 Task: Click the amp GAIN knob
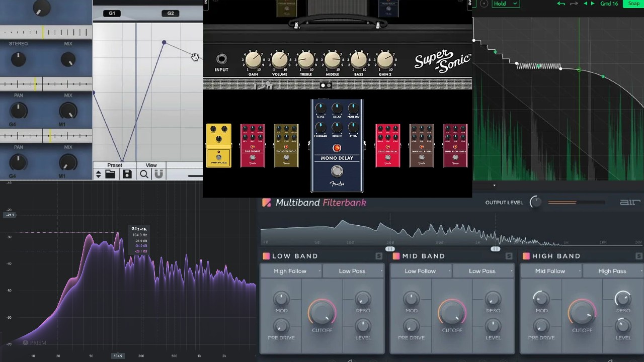(253, 61)
